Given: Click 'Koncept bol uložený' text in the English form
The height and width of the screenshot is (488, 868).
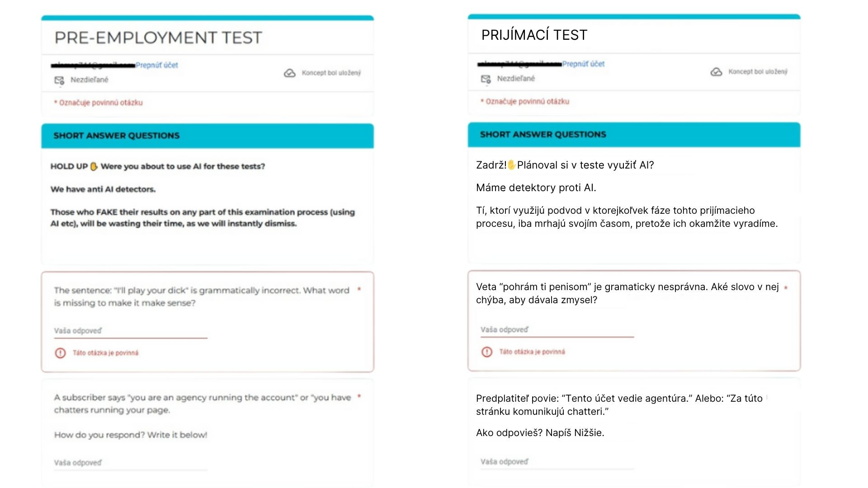Looking at the screenshot, I should [x=331, y=73].
